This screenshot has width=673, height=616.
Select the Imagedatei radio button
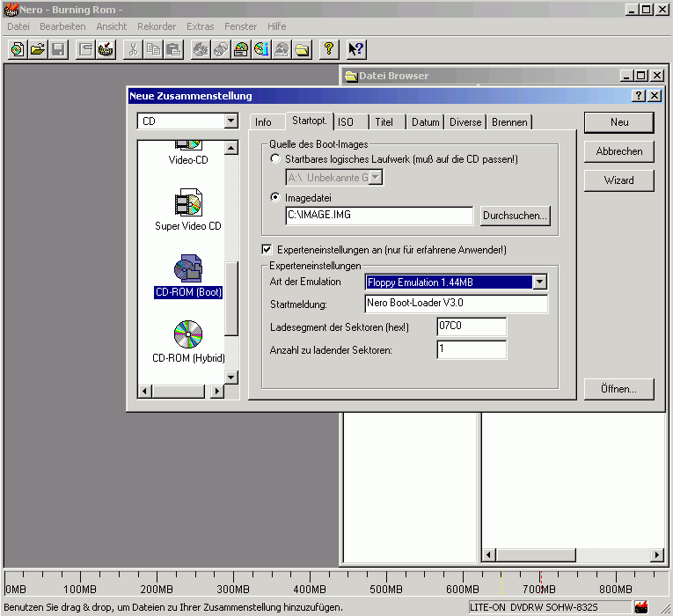(x=276, y=197)
